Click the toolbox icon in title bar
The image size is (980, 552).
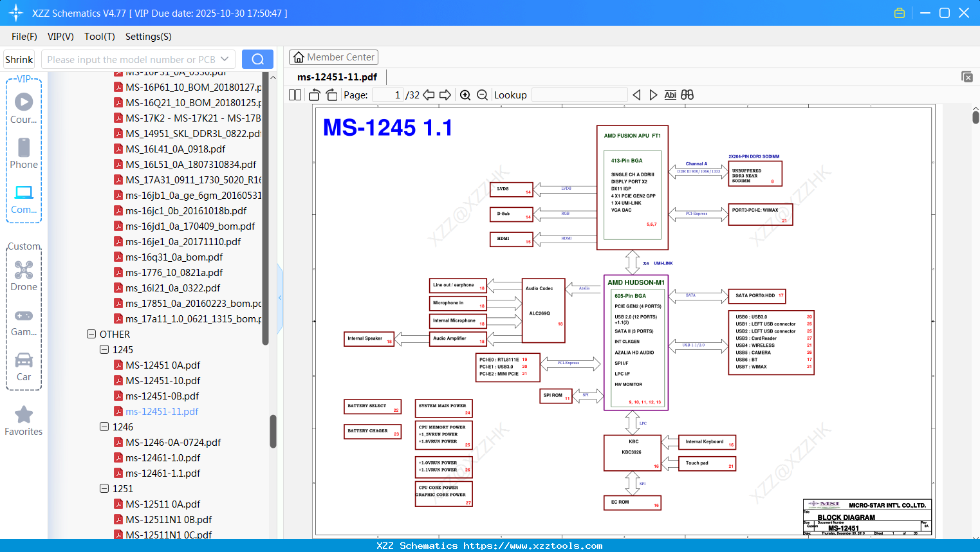pos(900,13)
